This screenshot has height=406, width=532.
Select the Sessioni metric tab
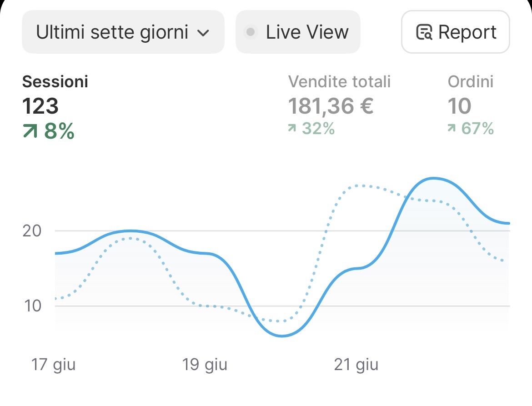(x=55, y=82)
